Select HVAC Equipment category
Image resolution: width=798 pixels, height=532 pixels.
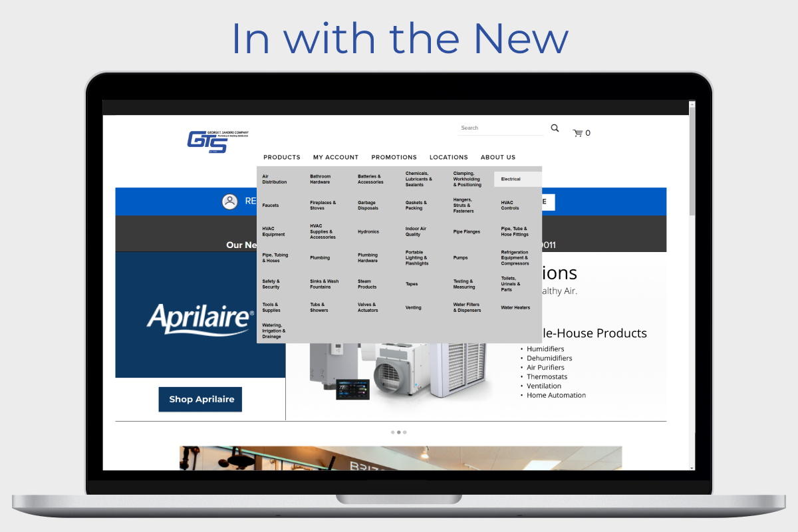click(x=273, y=231)
